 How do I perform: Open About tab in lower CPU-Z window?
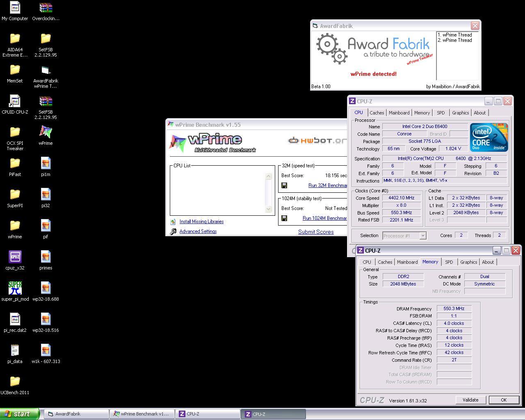pyautogui.click(x=488, y=262)
